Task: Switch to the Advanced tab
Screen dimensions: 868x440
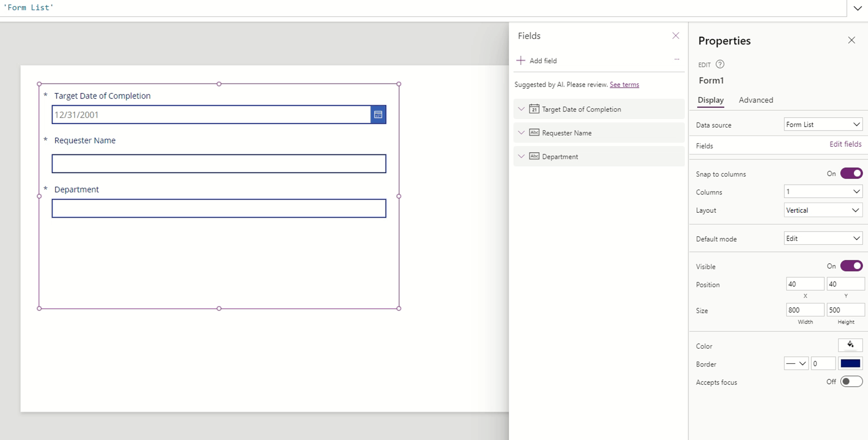Action: (756, 100)
